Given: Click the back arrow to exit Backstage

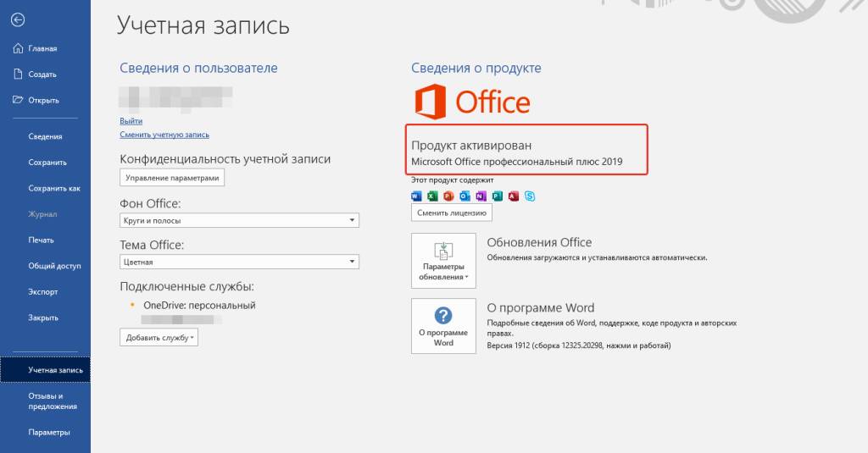Looking at the screenshot, I should [18, 20].
